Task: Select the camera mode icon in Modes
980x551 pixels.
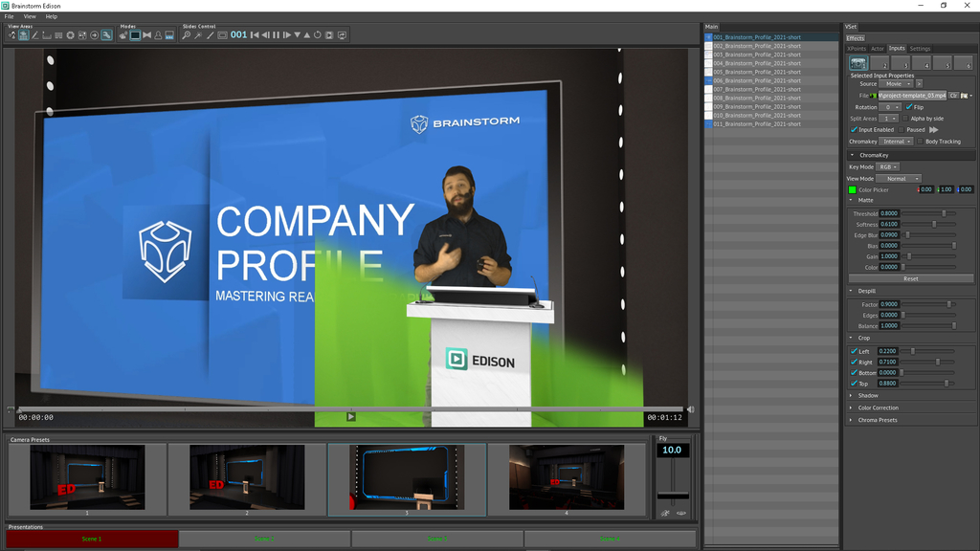Action: [x=123, y=35]
